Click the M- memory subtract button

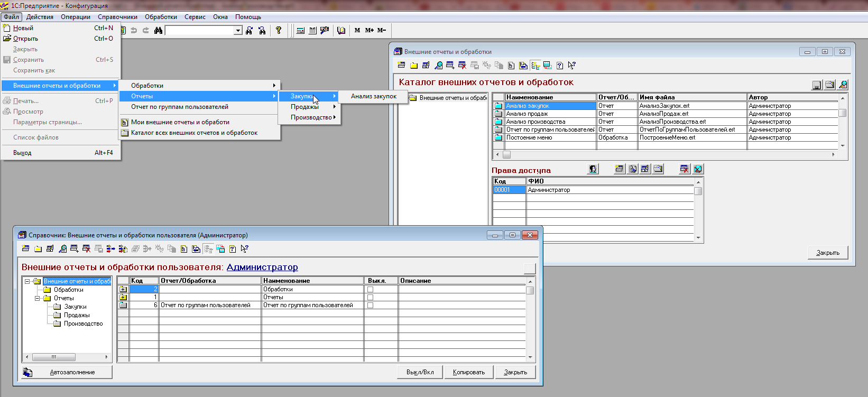(x=381, y=30)
